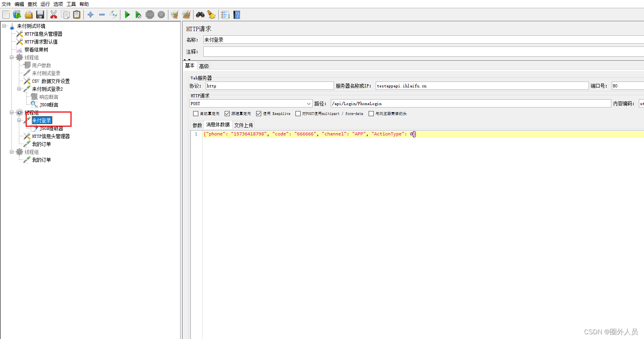Click the STOP test icon
The image size is (644, 339).
pos(150,15)
